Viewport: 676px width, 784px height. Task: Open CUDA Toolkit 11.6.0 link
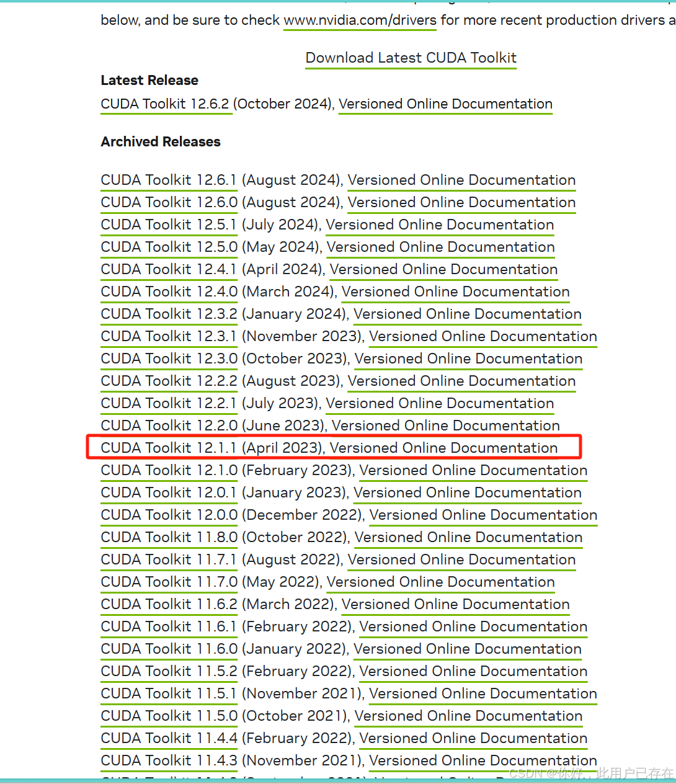pyautogui.click(x=169, y=649)
